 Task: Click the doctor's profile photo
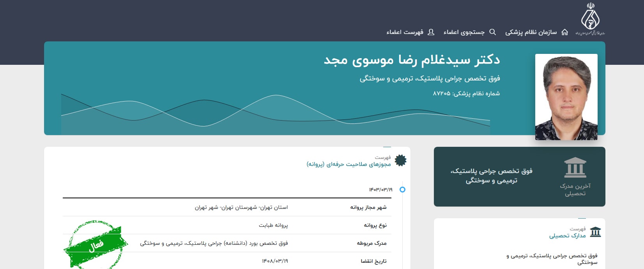[566, 97]
